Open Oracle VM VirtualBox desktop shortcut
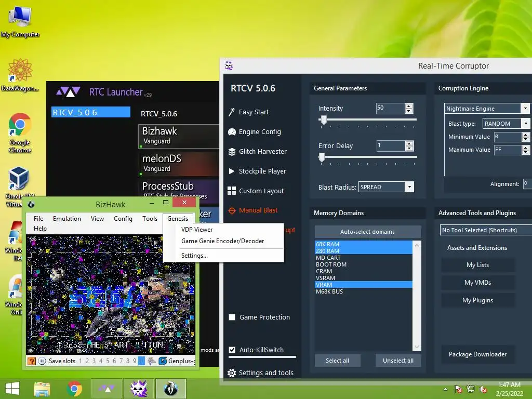Image resolution: width=532 pixels, height=399 pixels. [20, 187]
